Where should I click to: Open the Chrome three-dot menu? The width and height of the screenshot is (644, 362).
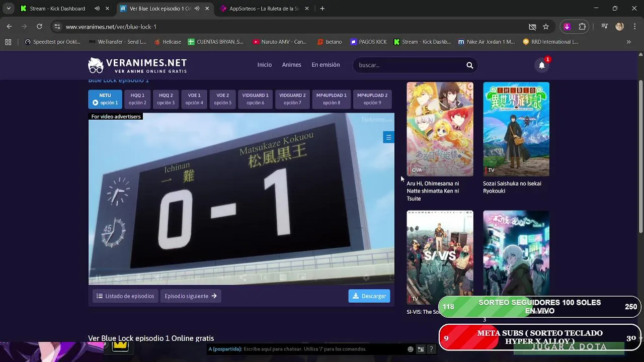click(x=634, y=27)
